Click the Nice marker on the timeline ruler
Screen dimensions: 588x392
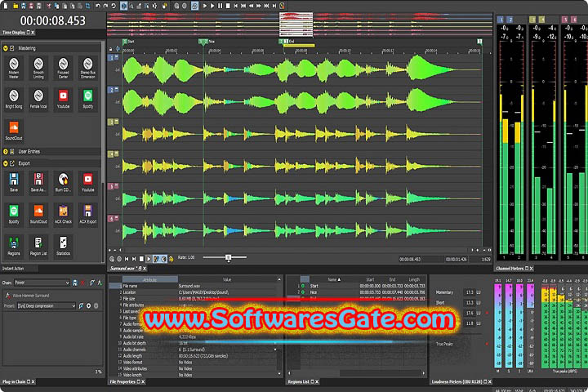203,42
